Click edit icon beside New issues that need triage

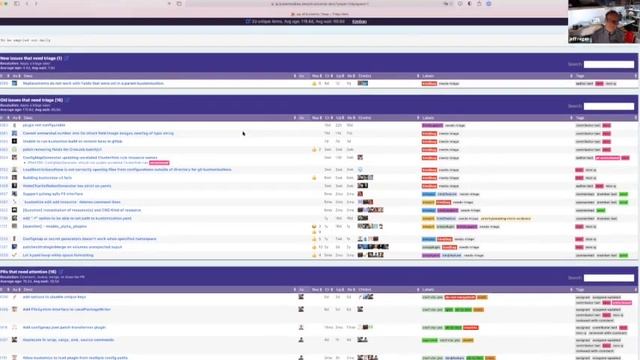67,58
